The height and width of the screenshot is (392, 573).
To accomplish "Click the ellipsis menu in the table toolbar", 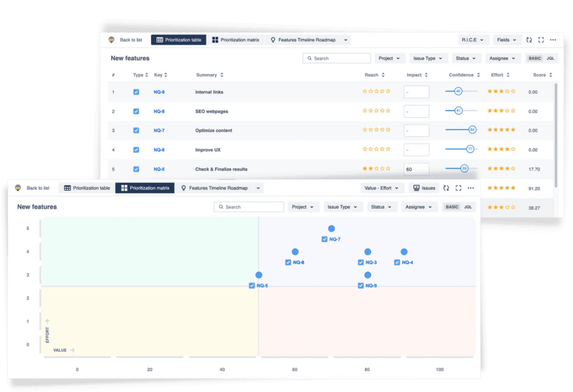I will pyautogui.click(x=553, y=40).
